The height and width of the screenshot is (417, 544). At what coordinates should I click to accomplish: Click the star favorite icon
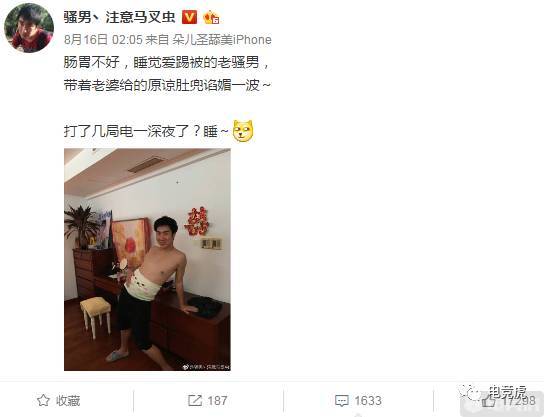43,401
